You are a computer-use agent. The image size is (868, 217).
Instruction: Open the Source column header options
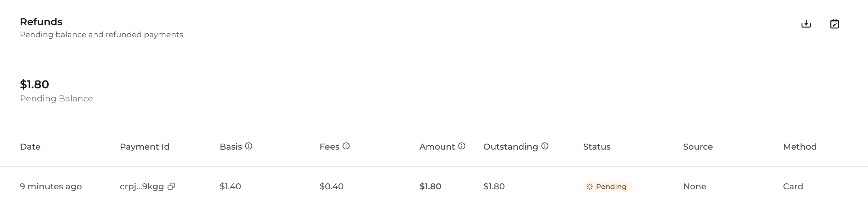click(697, 146)
